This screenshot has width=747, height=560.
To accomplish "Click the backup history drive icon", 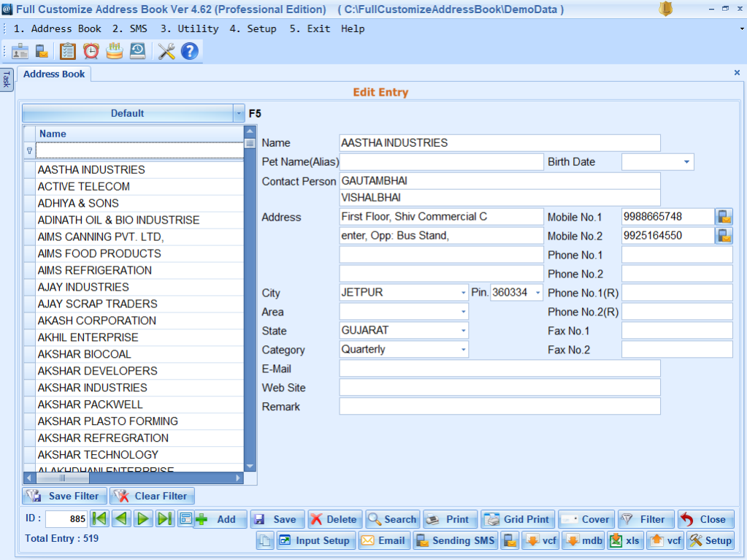I will coord(138,51).
